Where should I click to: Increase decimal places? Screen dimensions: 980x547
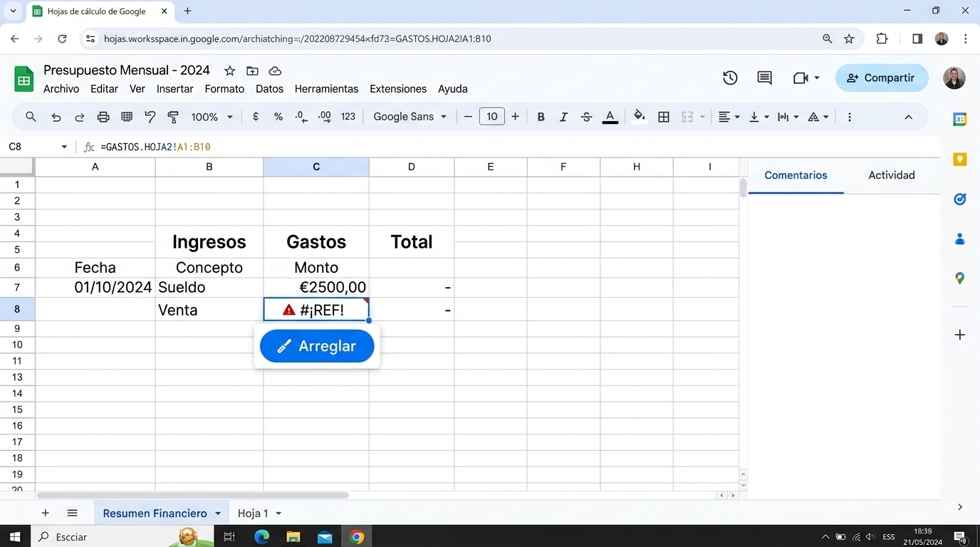325,117
